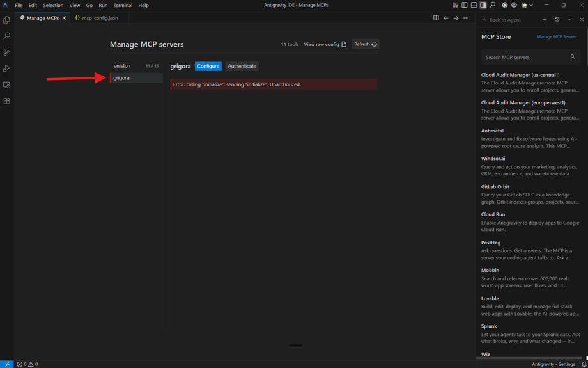This screenshot has width=588, height=368.
Task: Switch to mcp_config.json tab
Action: 97,18
